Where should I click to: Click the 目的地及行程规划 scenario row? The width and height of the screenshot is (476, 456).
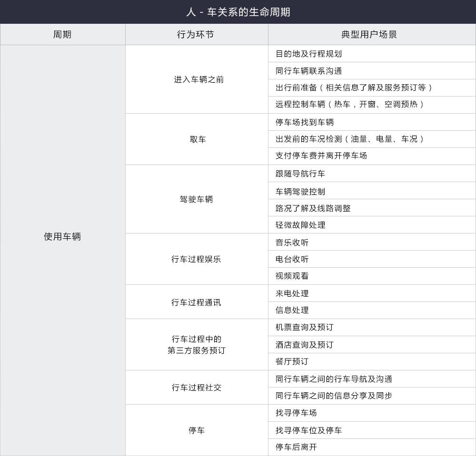tap(308, 54)
